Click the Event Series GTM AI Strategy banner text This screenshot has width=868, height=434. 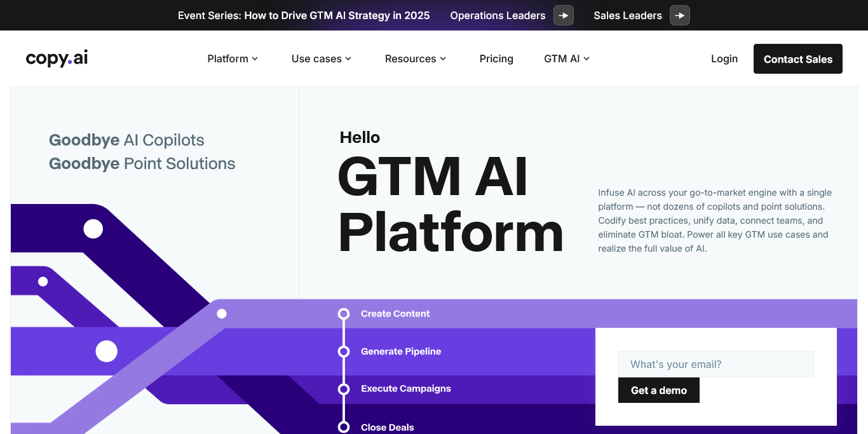[304, 15]
